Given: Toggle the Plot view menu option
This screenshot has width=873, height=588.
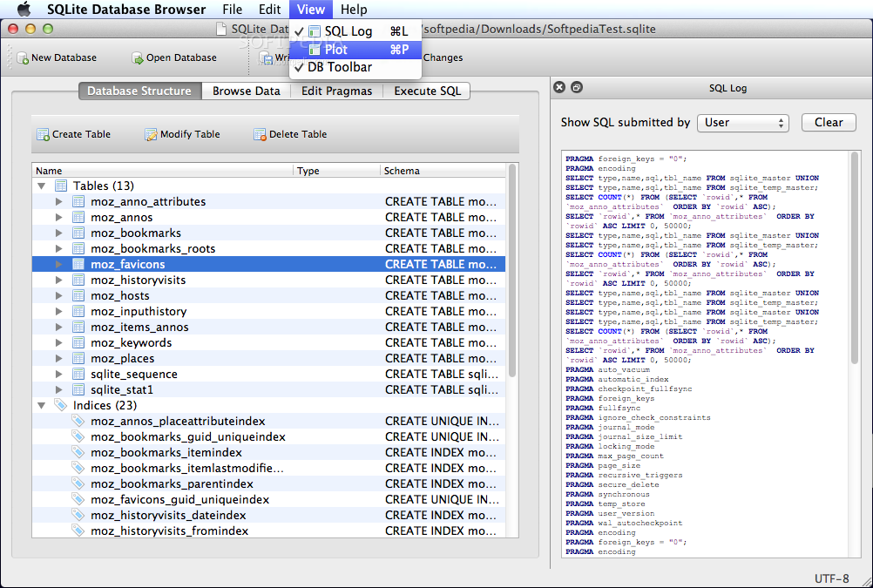Looking at the screenshot, I should pos(355,50).
